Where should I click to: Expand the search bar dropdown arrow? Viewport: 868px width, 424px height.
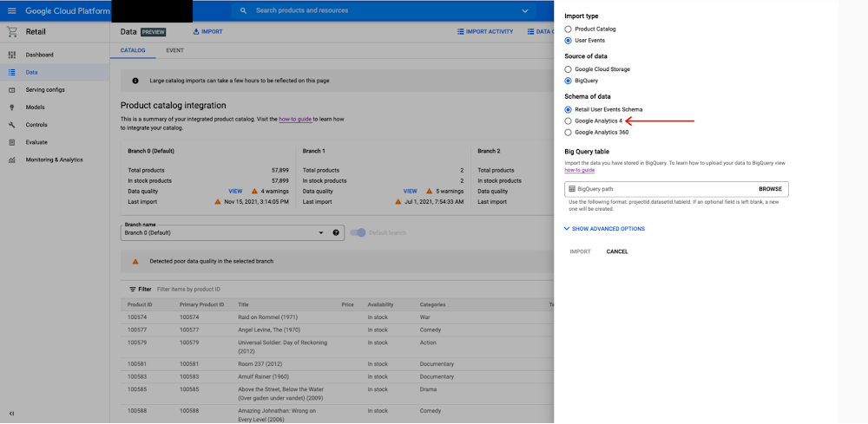[x=525, y=10]
